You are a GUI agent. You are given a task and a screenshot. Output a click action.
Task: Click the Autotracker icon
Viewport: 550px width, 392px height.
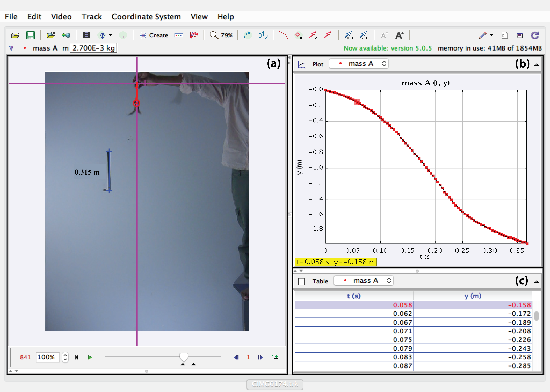point(194,35)
